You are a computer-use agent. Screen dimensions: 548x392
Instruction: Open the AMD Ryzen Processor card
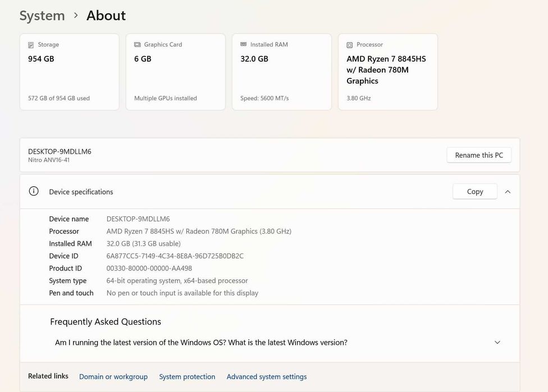point(387,72)
